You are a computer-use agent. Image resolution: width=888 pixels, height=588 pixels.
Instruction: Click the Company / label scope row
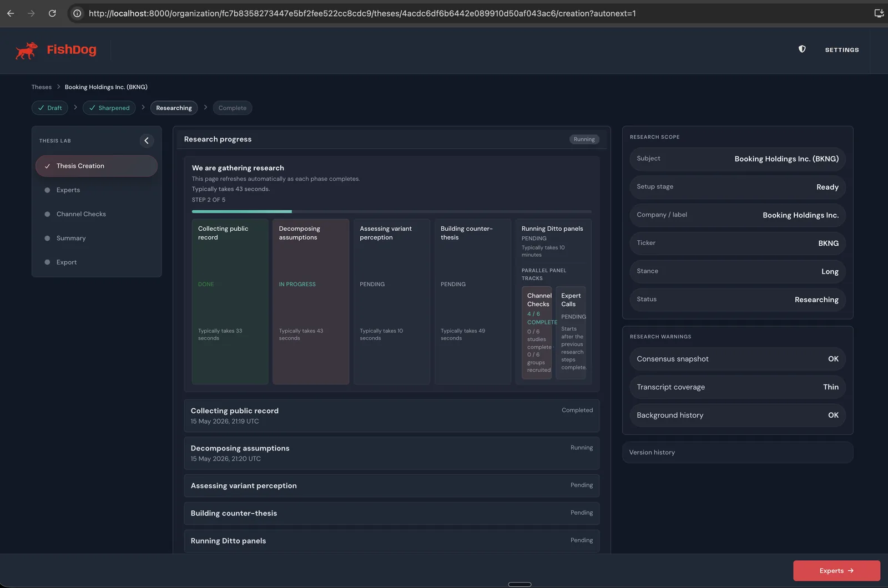click(738, 215)
